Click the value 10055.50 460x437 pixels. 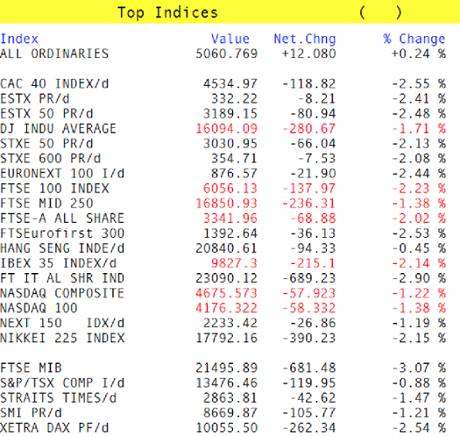coord(227,428)
